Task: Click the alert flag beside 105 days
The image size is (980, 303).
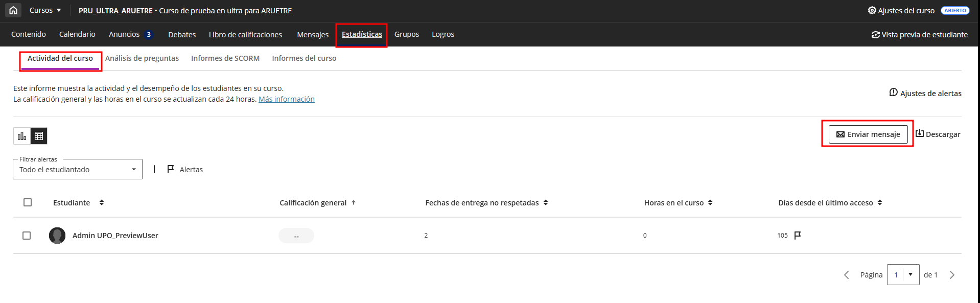Action: (x=798, y=235)
